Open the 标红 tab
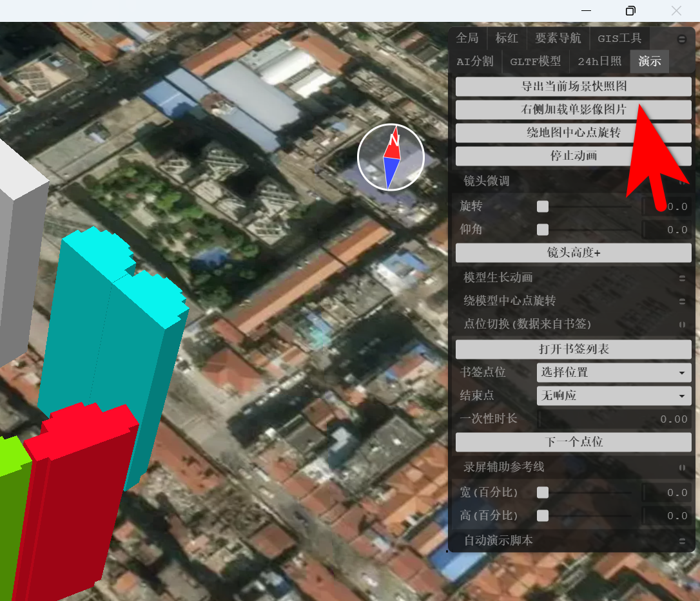 [x=507, y=38]
